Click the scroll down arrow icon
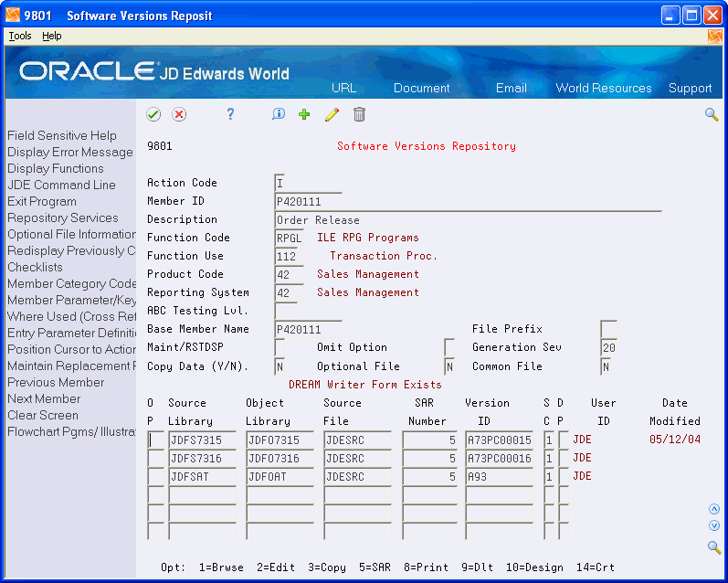This screenshot has width=728, height=583. [x=714, y=525]
